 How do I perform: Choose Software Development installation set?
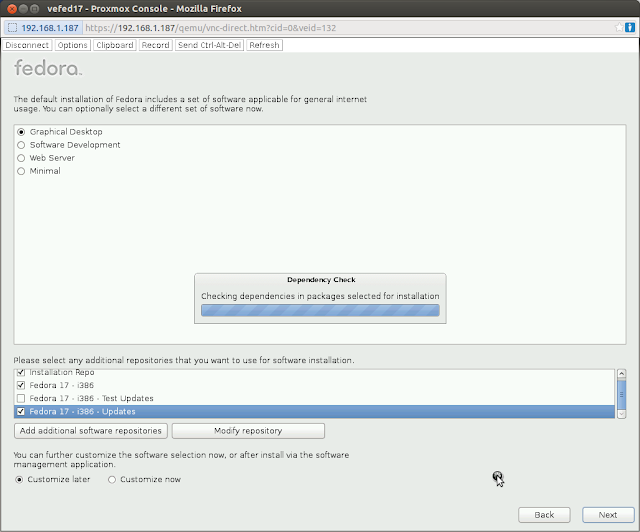point(21,145)
